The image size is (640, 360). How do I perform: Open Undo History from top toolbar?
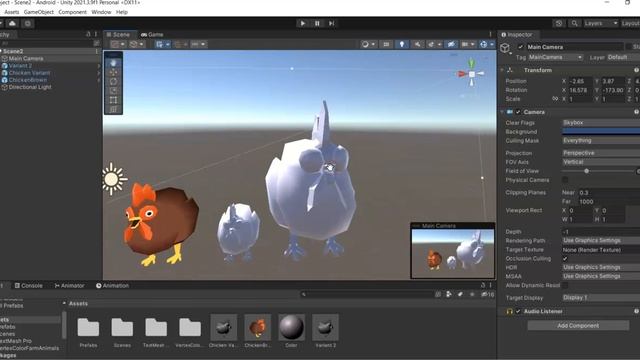tap(559, 23)
